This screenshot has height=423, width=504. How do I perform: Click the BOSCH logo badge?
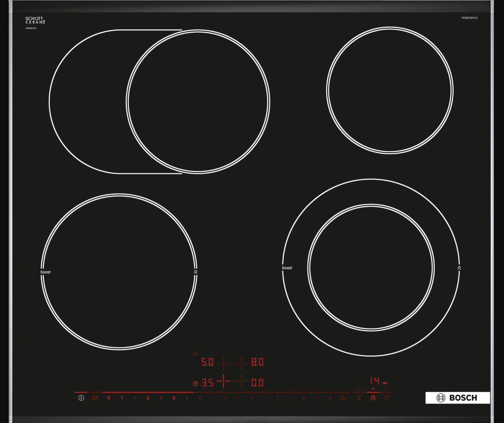click(x=457, y=398)
